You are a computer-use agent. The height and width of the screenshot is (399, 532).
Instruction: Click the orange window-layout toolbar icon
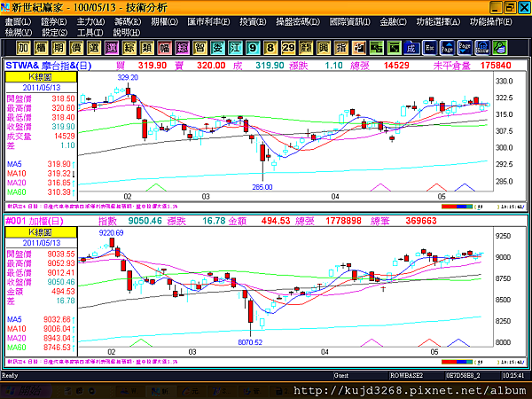click(x=358, y=48)
